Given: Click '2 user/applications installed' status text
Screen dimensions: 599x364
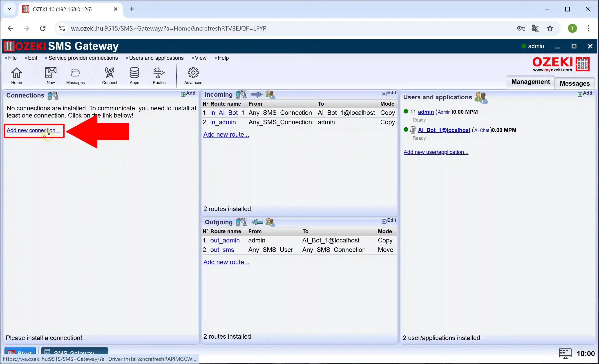Looking at the screenshot, I should (x=441, y=338).
